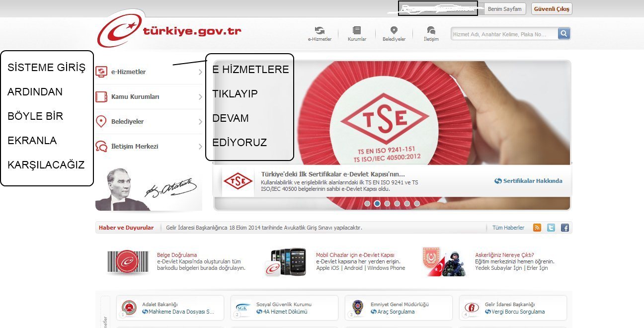Click the e-Hizmetler icon in top navigation
The height and width of the screenshot is (328, 644).
coord(320,31)
